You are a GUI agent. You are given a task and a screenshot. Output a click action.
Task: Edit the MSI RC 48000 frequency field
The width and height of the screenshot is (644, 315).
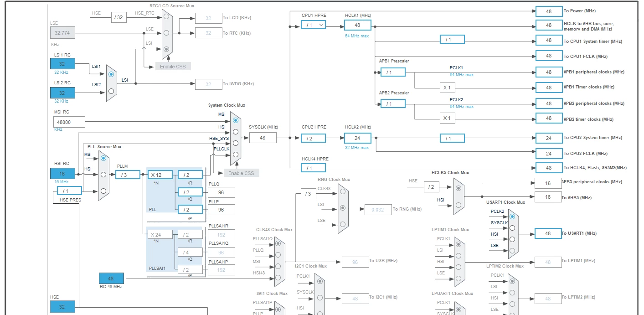(69, 122)
